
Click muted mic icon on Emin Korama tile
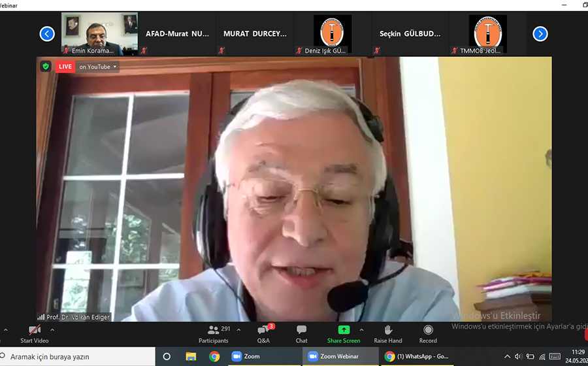67,50
